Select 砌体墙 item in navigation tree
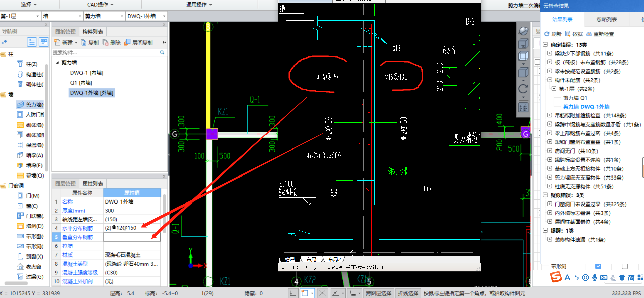The height and width of the screenshot is (298, 644). coord(30,125)
